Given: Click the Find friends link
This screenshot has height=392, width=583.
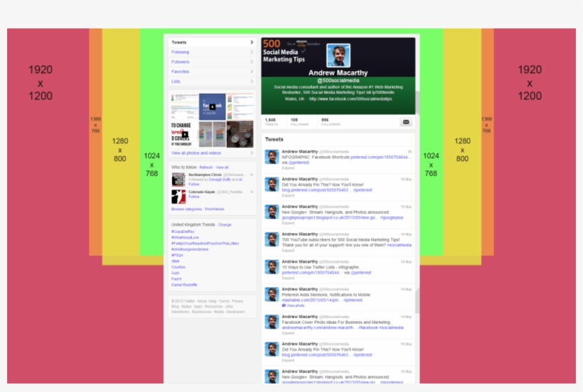Looking at the screenshot, I should [215, 209].
